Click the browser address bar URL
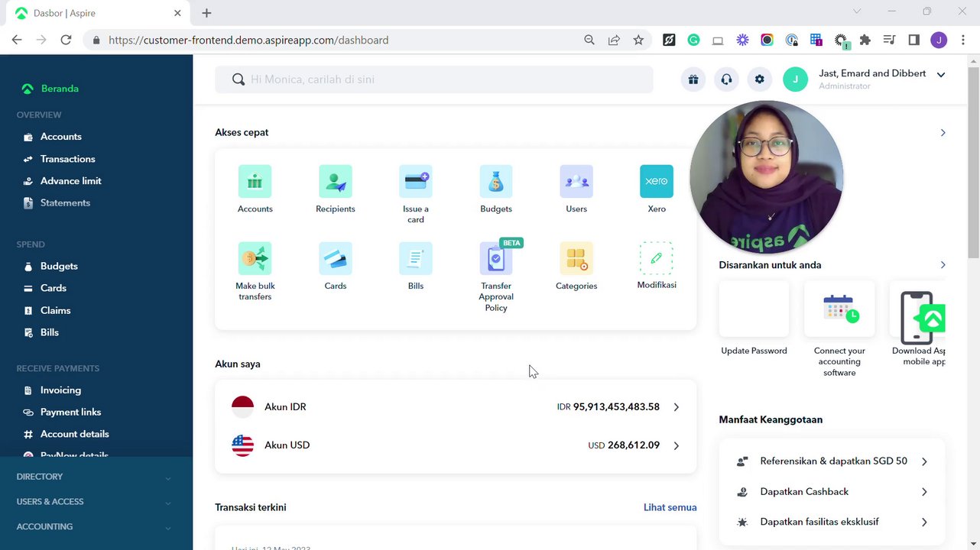This screenshot has height=550, width=980. pyautogui.click(x=248, y=40)
